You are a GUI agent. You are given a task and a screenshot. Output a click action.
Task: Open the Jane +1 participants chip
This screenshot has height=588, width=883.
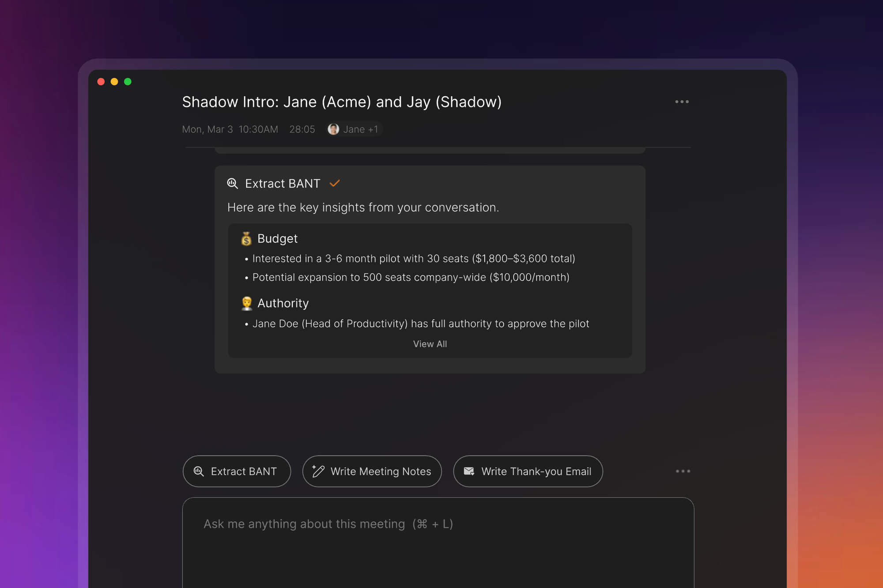tap(354, 129)
